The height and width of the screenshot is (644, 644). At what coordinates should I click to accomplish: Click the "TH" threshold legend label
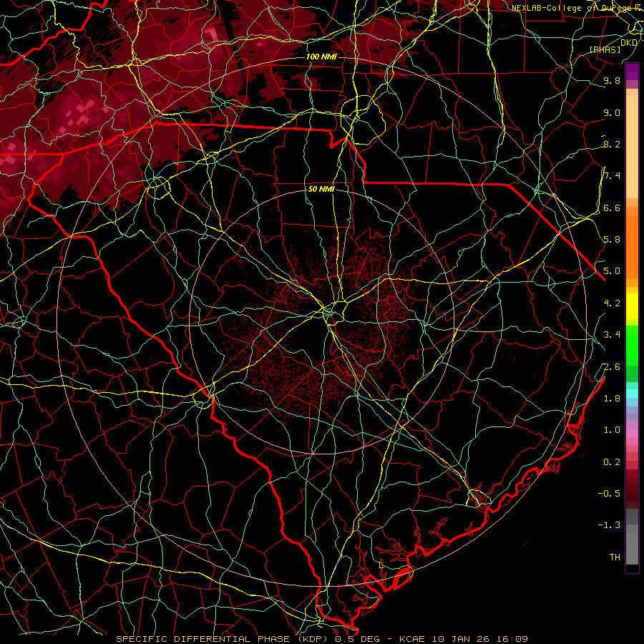click(615, 557)
